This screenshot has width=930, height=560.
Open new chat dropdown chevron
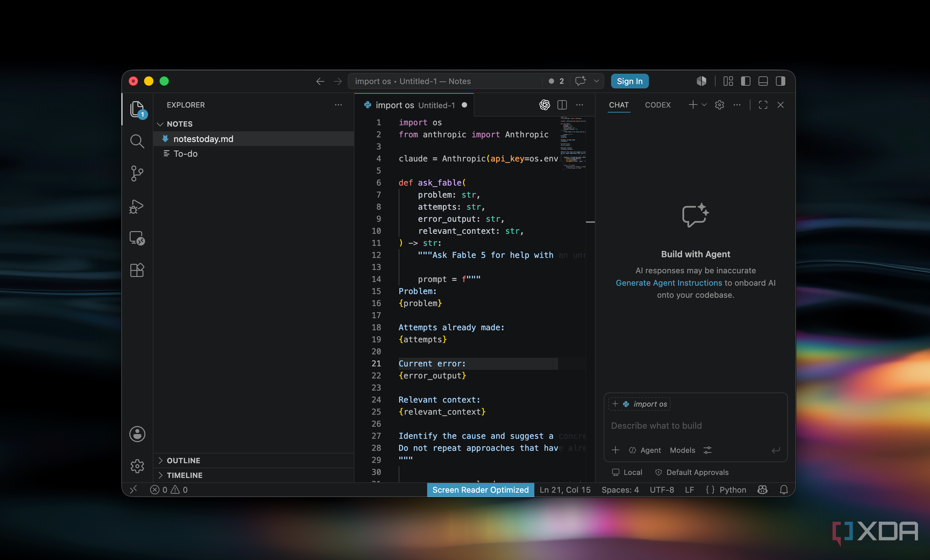[704, 105]
